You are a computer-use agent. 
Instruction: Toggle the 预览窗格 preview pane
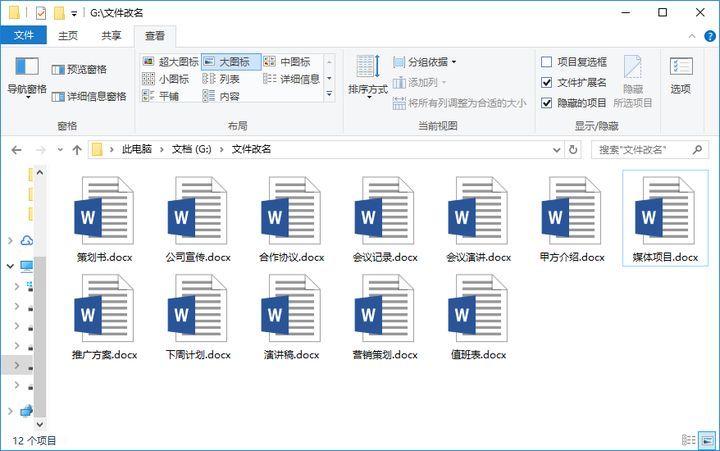[x=79, y=69]
